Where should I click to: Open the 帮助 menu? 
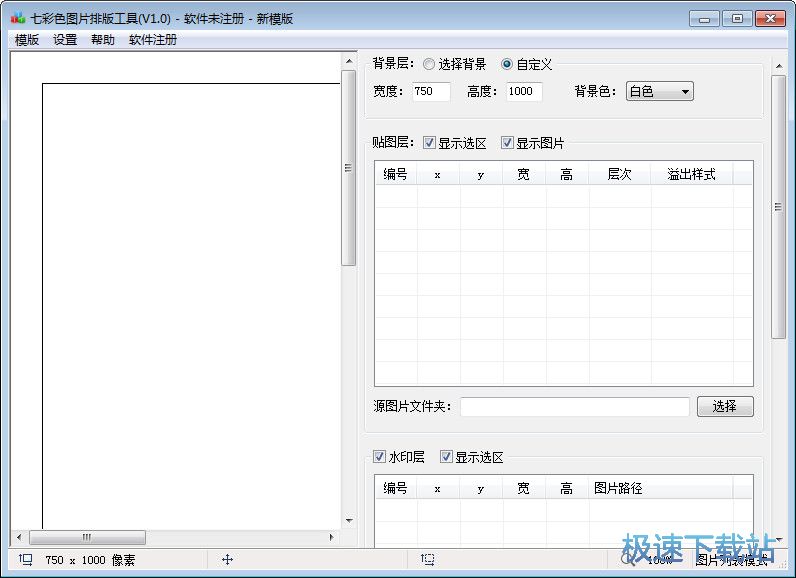click(103, 40)
